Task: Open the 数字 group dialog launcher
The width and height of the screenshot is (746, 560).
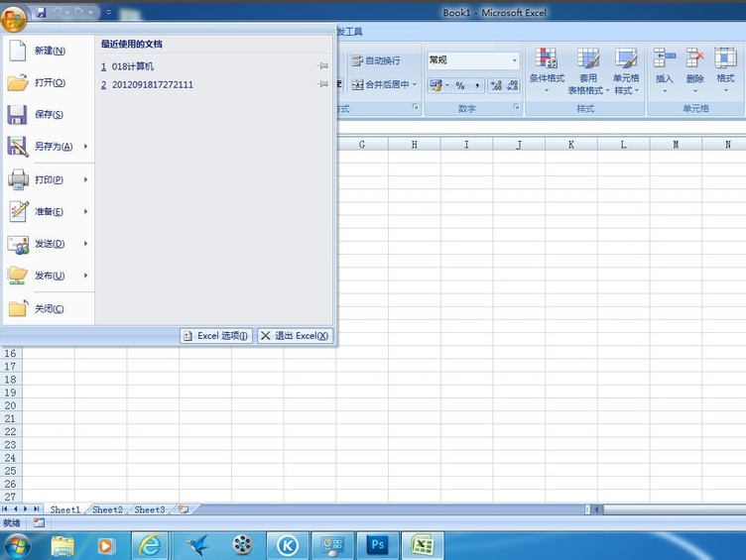Action: (516, 107)
